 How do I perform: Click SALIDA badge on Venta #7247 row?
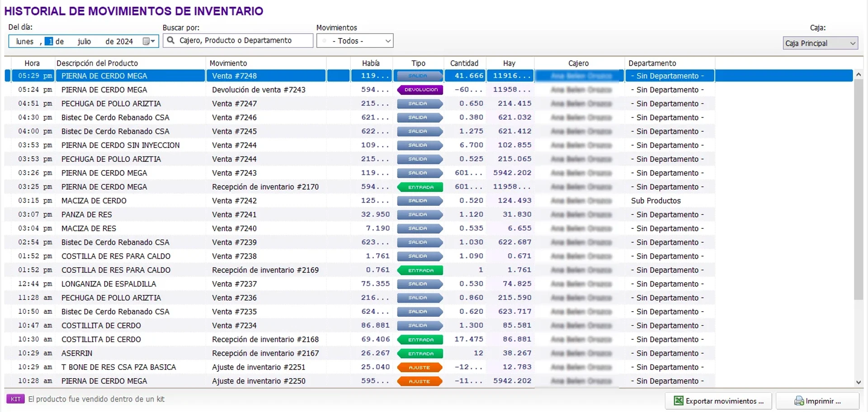coord(419,104)
